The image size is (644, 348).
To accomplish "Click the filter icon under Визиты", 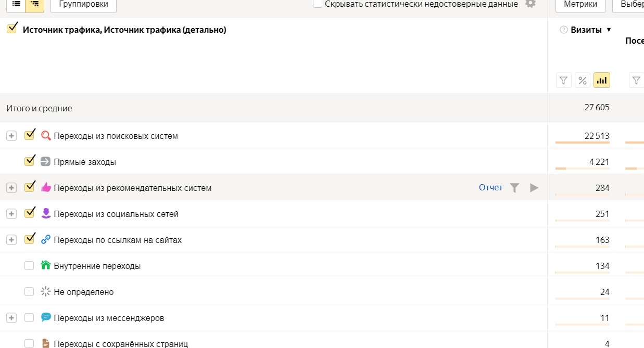I will [x=563, y=81].
